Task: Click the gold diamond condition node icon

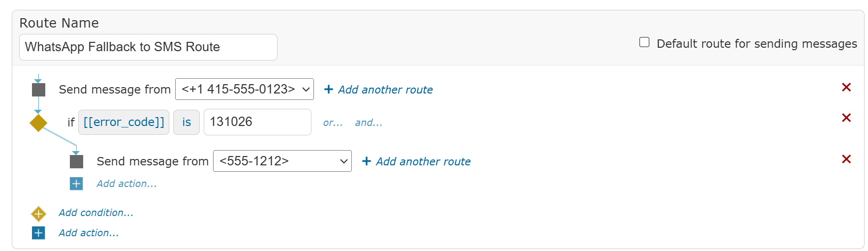Action: [38, 123]
